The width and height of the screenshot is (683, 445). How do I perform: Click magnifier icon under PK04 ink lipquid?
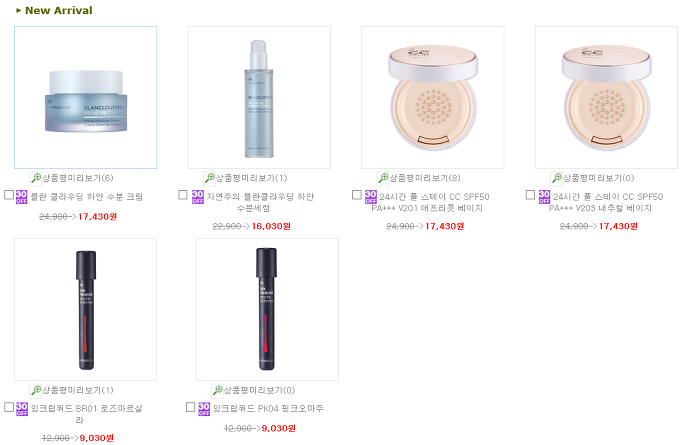click(217, 390)
